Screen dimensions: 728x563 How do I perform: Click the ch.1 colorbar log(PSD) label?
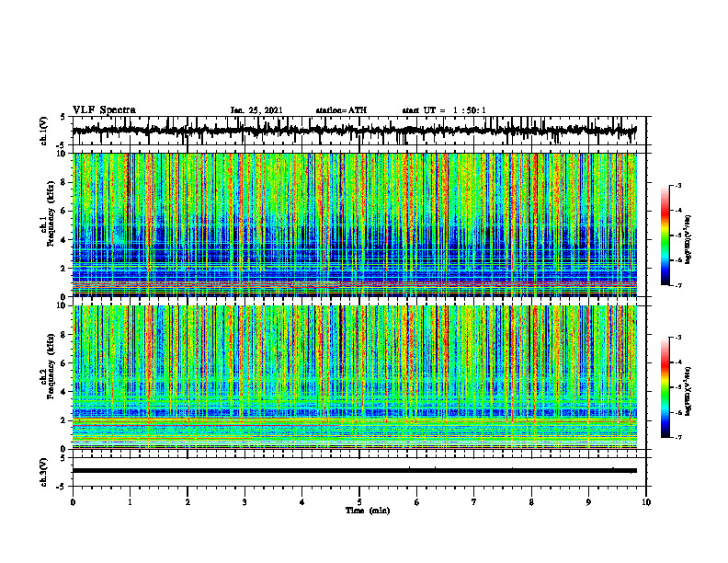pos(688,240)
